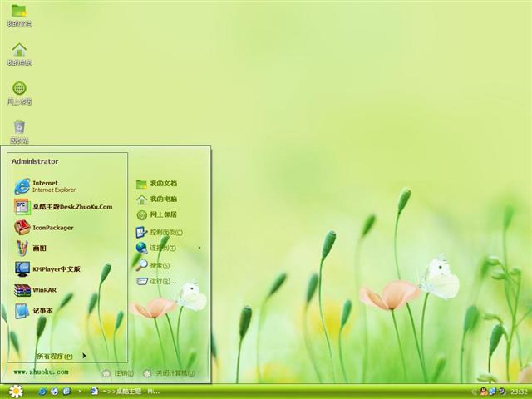
Task: Show hidden tray icons arrow
Action: [x=475, y=392]
